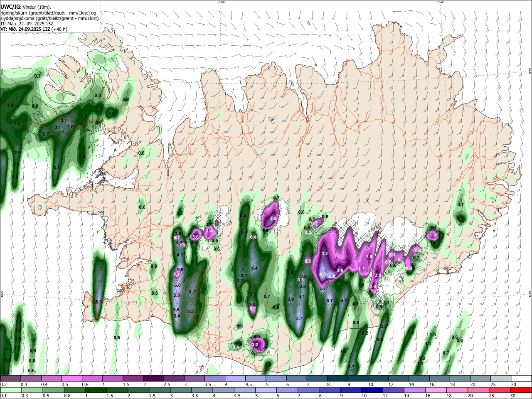Screen dimensions: 532x399
Task: Click the bright pink swatch between 0.5 and 0.8 upper
Action: 72,379
